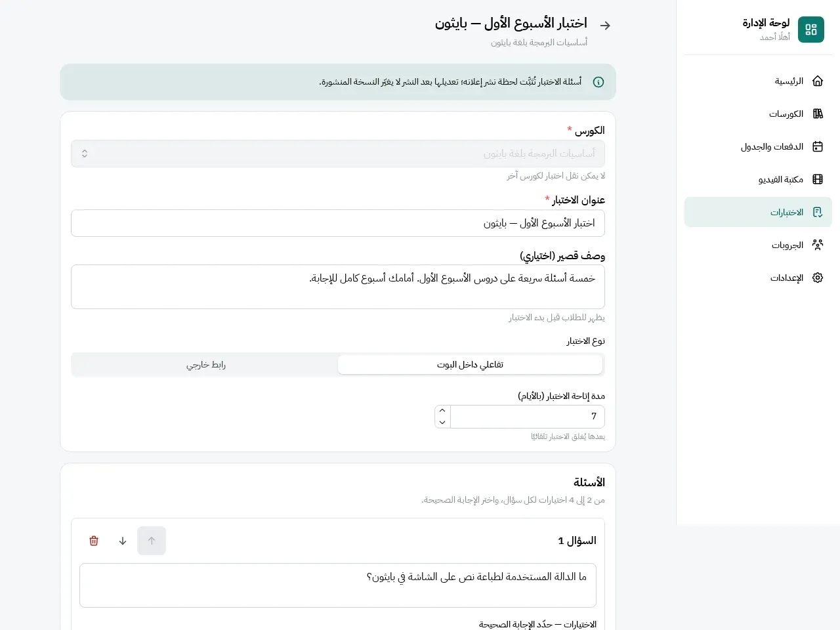Click the السؤال 1 heading
The height and width of the screenshot is (630, 840).
pyautogui.click(x=577, y=541)
